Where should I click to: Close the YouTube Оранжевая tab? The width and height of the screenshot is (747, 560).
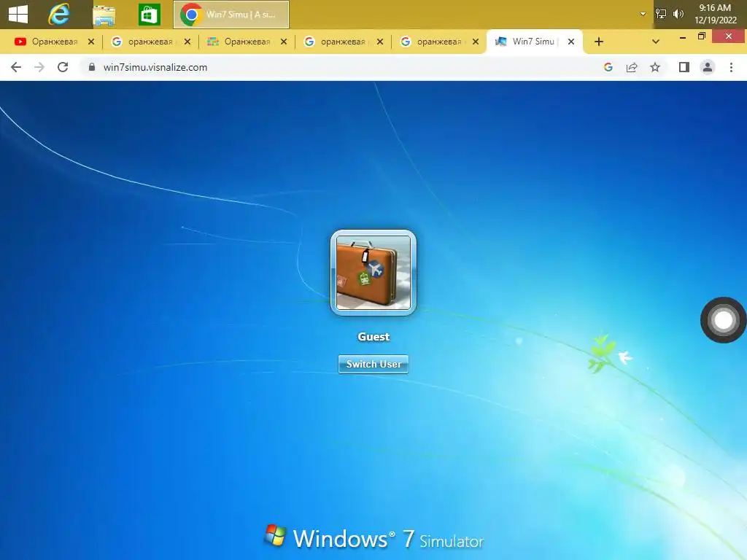click(x=91, y=42)
